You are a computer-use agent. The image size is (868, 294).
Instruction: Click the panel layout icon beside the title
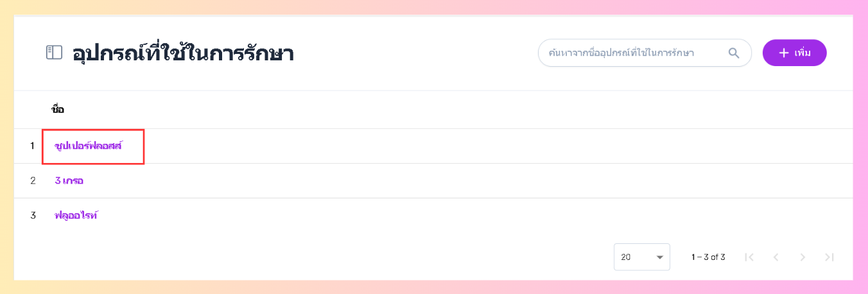pyautogui.click(x=54, y=53)
